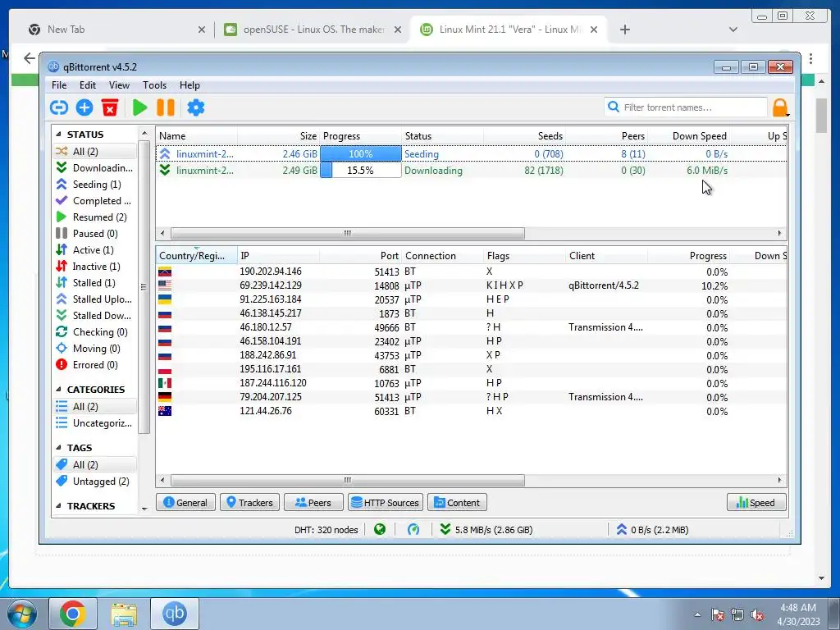Switch to the HTTP Sources tab
The image size is (840, 630).
(x=386, y=503)
